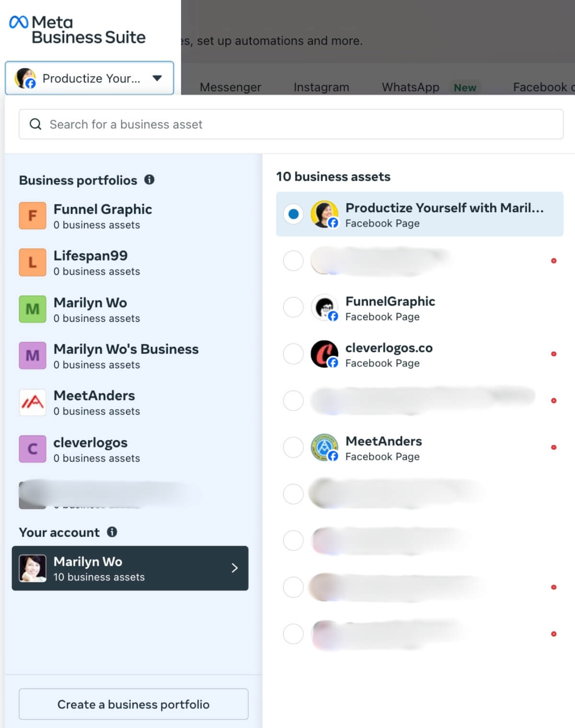Switch to the Instagram tab

pos(321,87)
